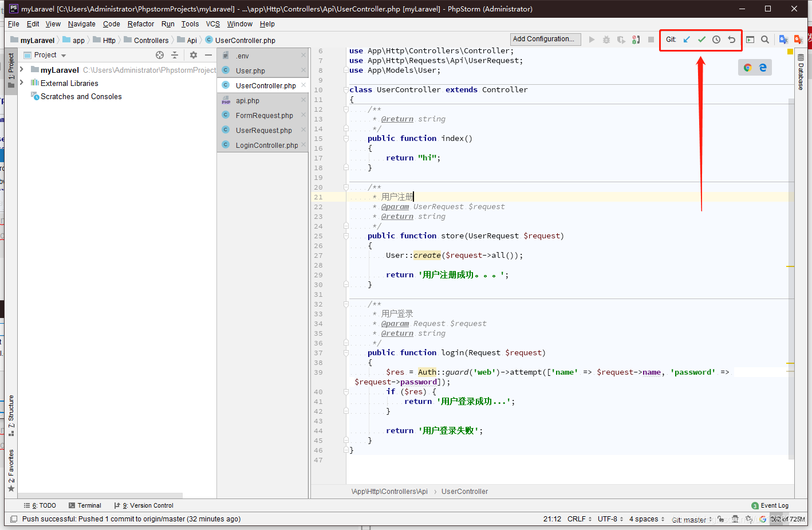Switch to the api.php editor tab

[263, 100]
